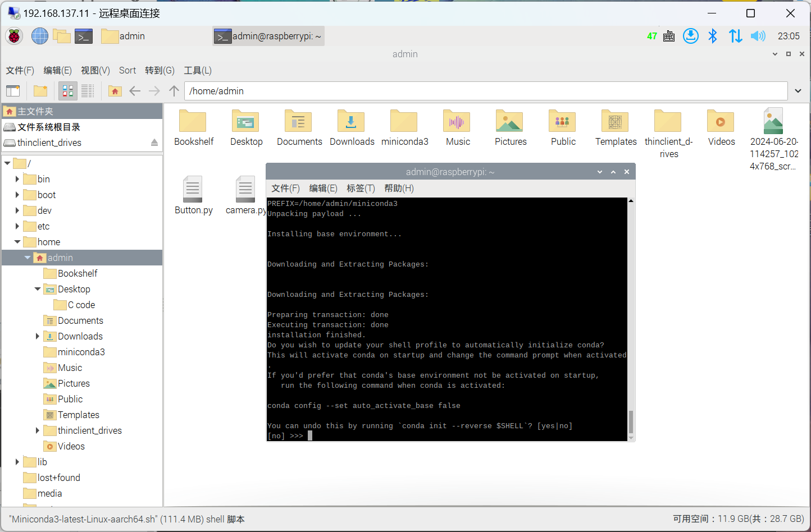Go to home folder toolbar button

pos(115,91)
